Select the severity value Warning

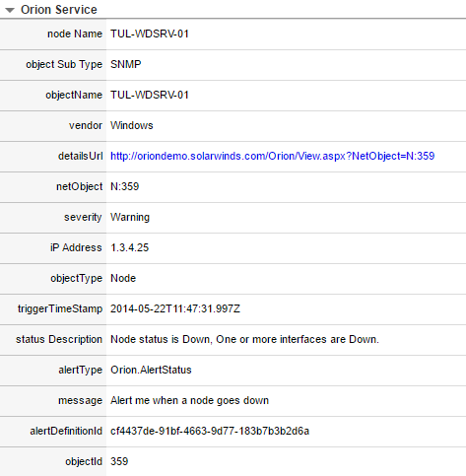tap(130, 217)
